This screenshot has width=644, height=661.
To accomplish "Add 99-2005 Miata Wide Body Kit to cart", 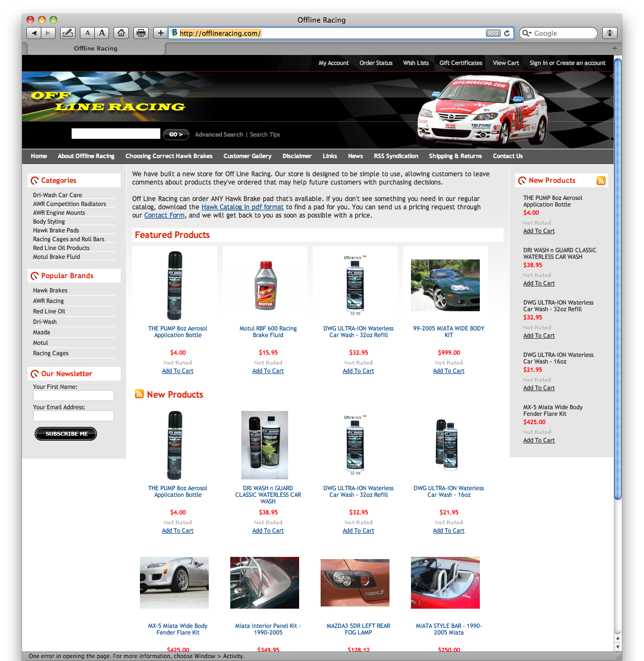I will click(x=448, y=371).
